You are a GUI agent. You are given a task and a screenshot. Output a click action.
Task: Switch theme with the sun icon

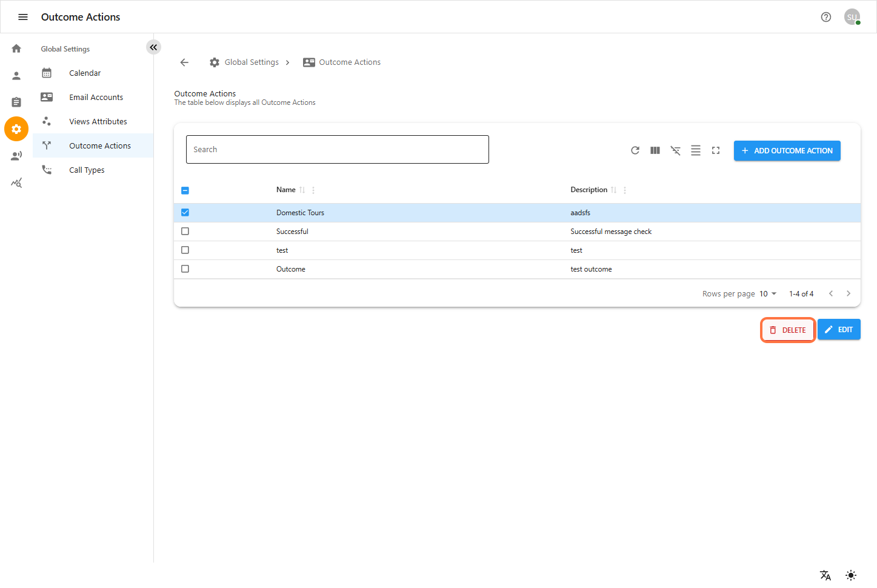pos(850,575)
